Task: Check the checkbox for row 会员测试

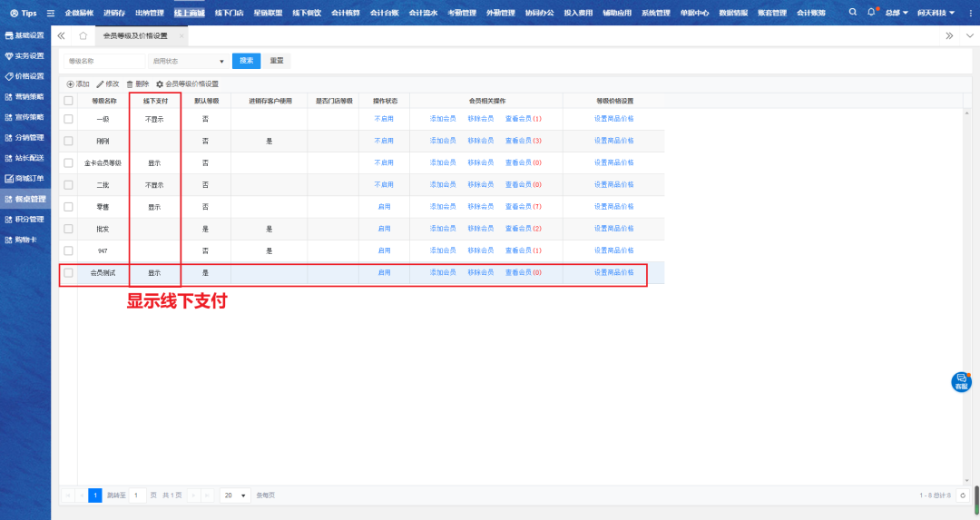Action: (x=68, y=272)
